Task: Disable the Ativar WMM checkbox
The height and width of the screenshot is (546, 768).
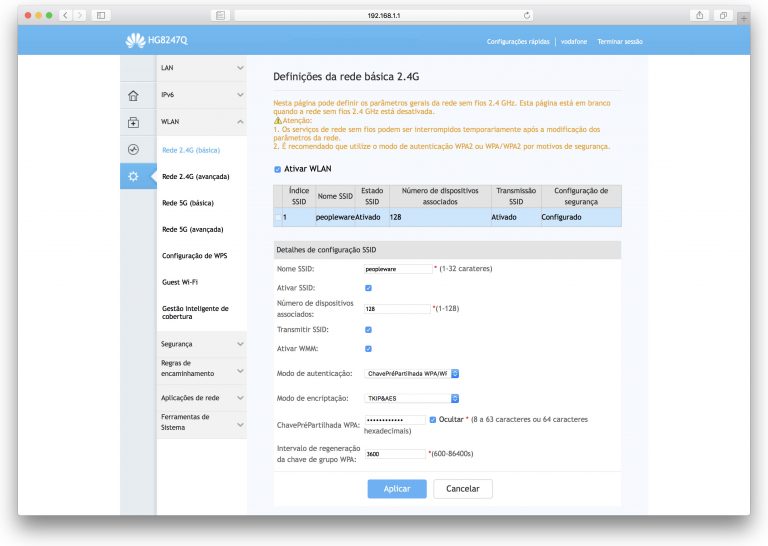Action: (369, 348)
